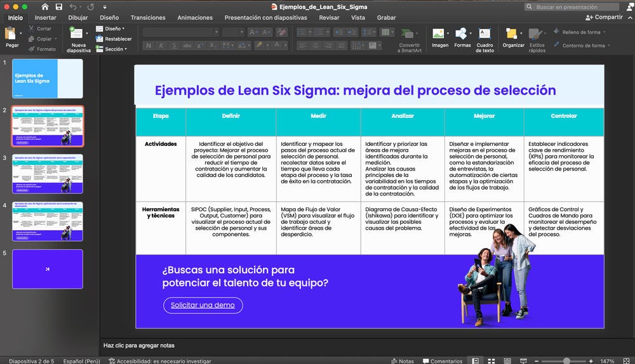Go to Presentación con diapositivas tab
Screen dimensions: 635x364
point(265,18)
